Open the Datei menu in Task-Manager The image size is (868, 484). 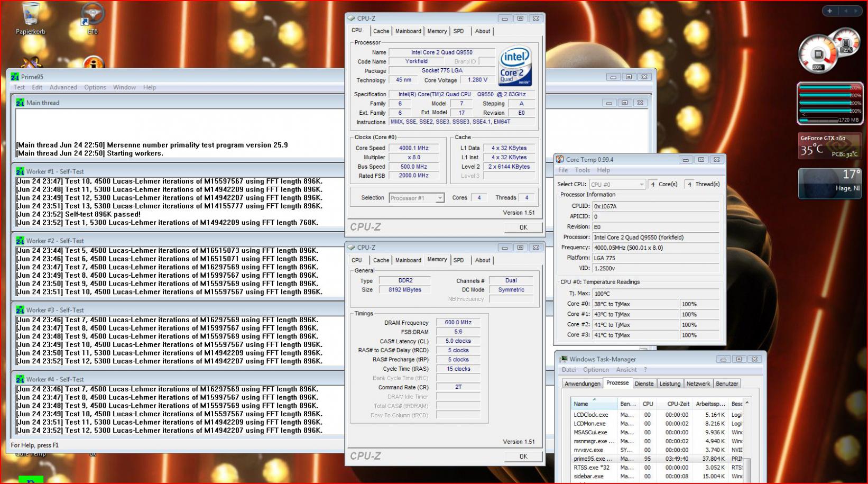569,370
